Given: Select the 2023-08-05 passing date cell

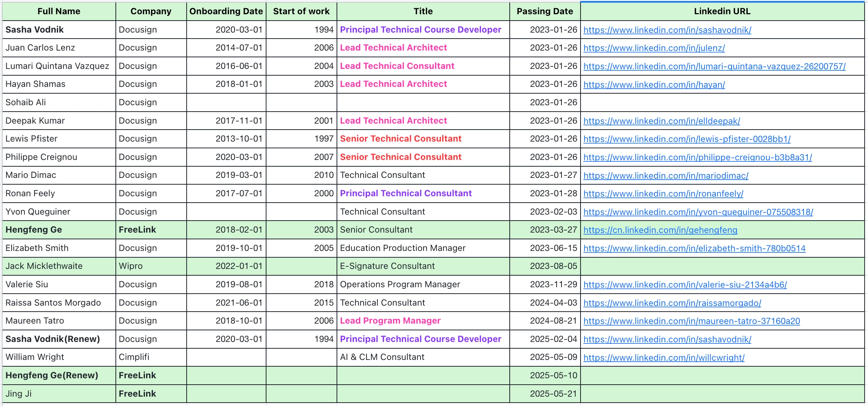Looking at the screenshot, I should coord(545,266).
